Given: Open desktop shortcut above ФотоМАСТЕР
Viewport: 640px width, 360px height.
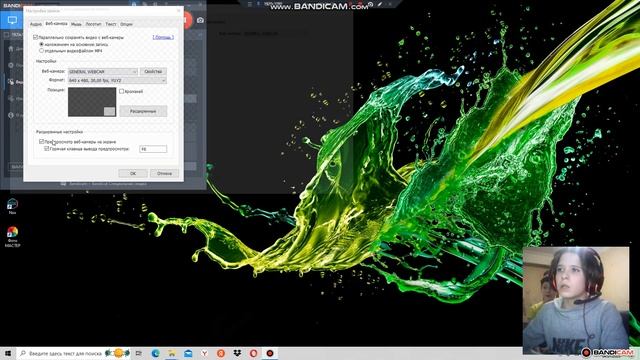Looking at the screenshot, I should (x=12, y=206).
